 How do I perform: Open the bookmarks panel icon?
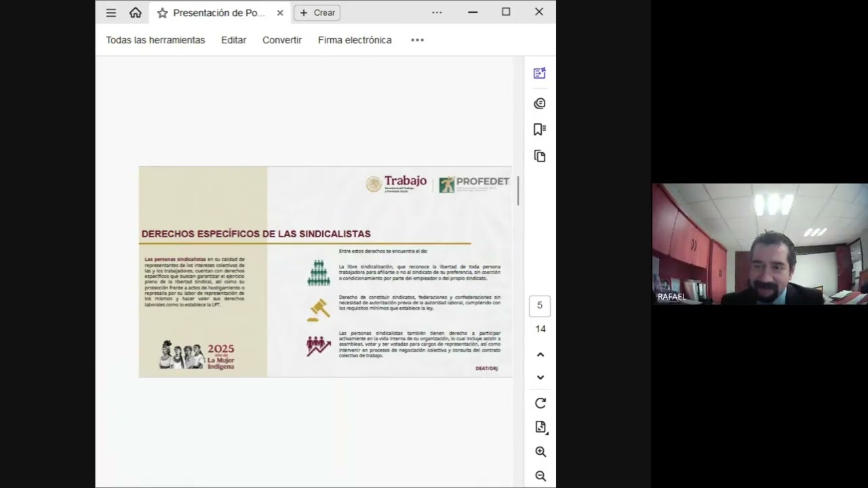pyautogui.click(x=540, y=129)
